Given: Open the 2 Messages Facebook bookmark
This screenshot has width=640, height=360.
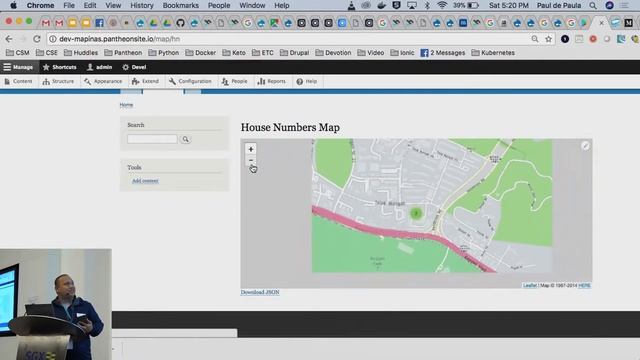Looking at the screenshot, I should 443,53.
